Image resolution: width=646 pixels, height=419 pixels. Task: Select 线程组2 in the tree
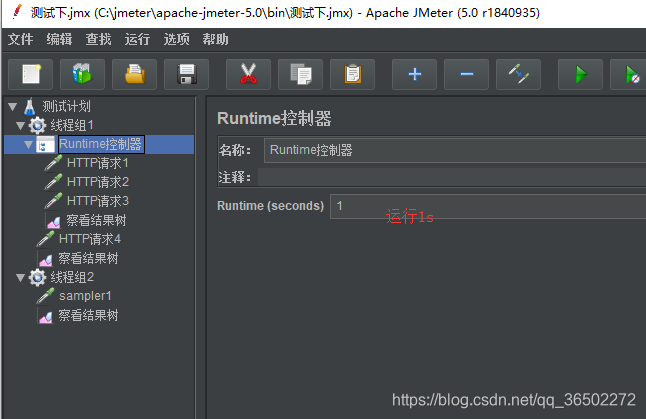[72, 277]
